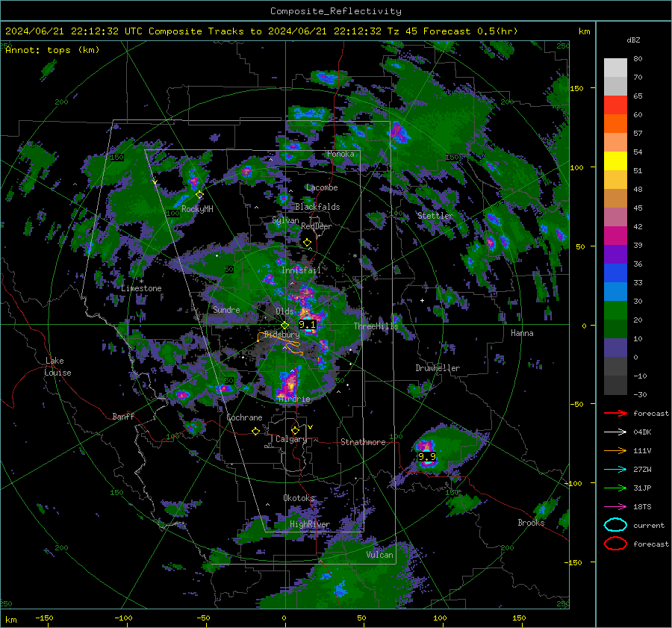Click the Didsbury label
Viewport: 672px width, 628px height.
pyautogui.click(x=281, y=335)
